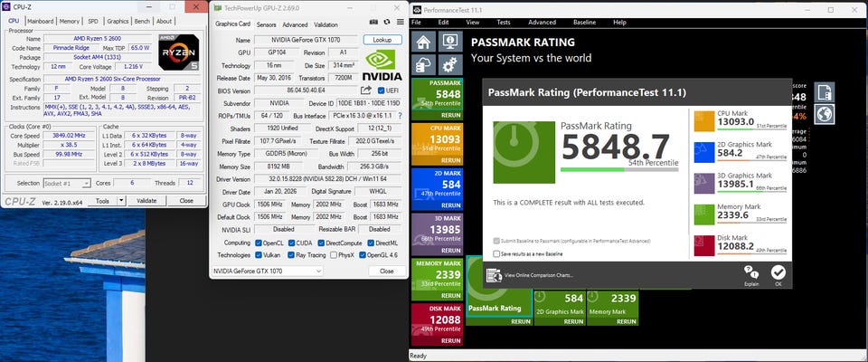
Task: Open the PerformanceTest Home icon
Action: coord(423,42)
